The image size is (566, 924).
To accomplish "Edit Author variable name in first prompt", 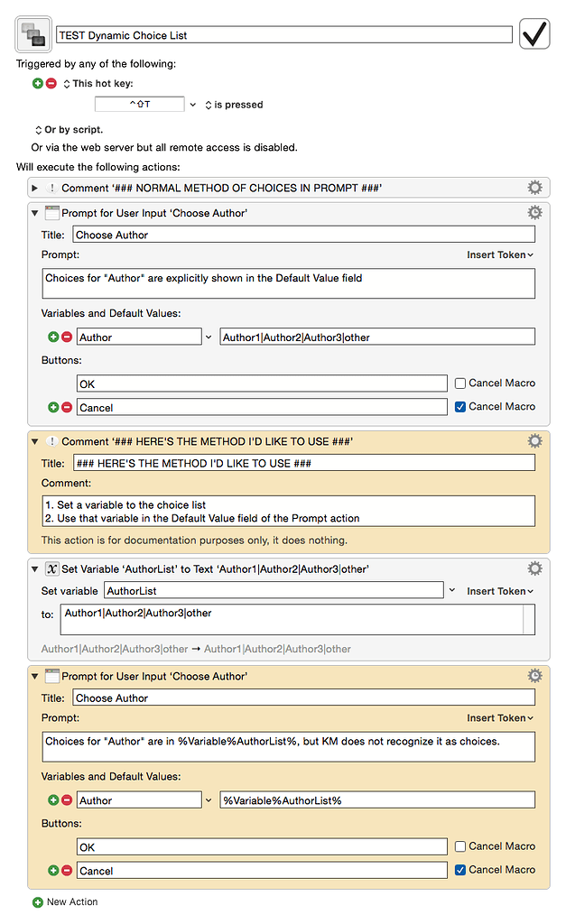I will [139, 337].
